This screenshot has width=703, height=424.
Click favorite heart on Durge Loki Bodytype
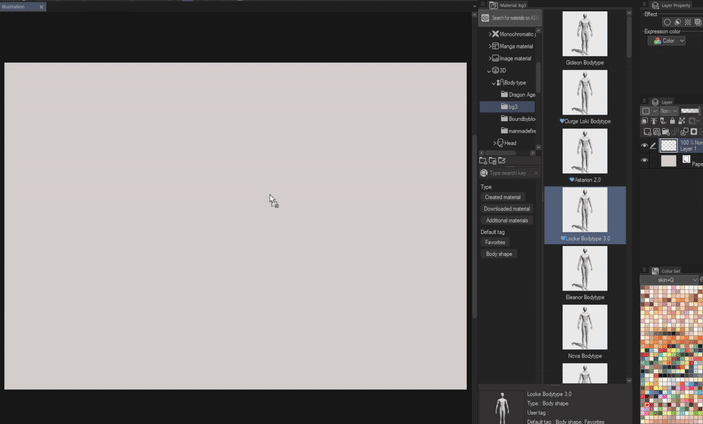pos(562,121)
